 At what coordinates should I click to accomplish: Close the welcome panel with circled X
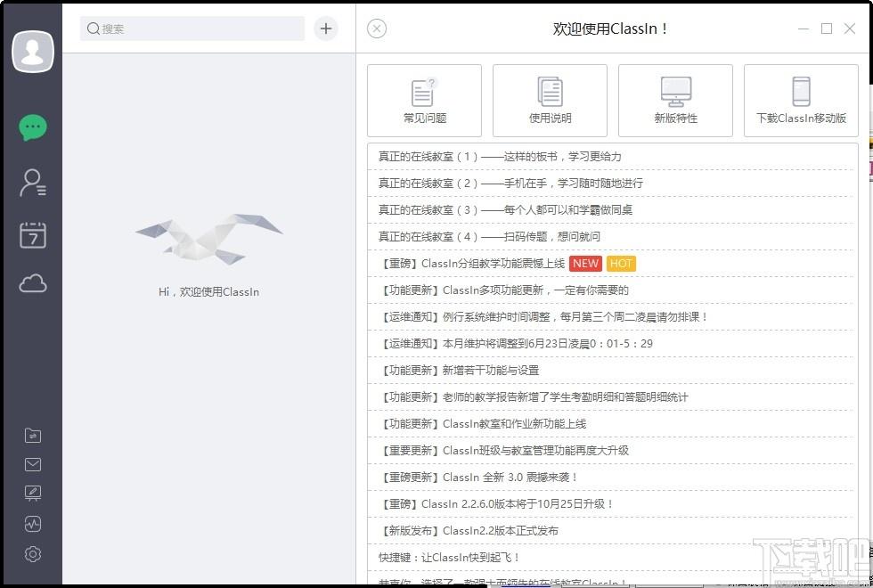tap(377, 29)
